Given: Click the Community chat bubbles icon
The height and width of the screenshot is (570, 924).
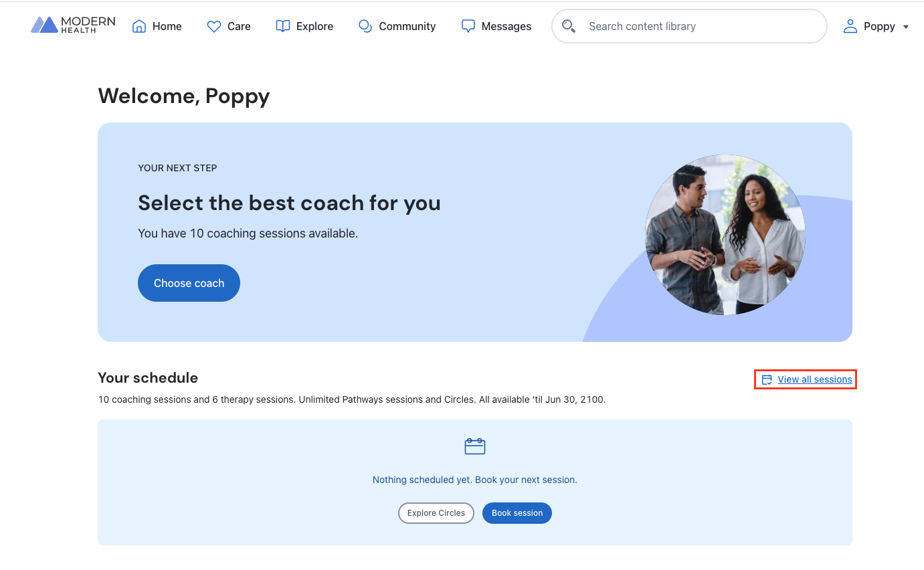Looking at the screenshot, I should click(x=365, y=26).
